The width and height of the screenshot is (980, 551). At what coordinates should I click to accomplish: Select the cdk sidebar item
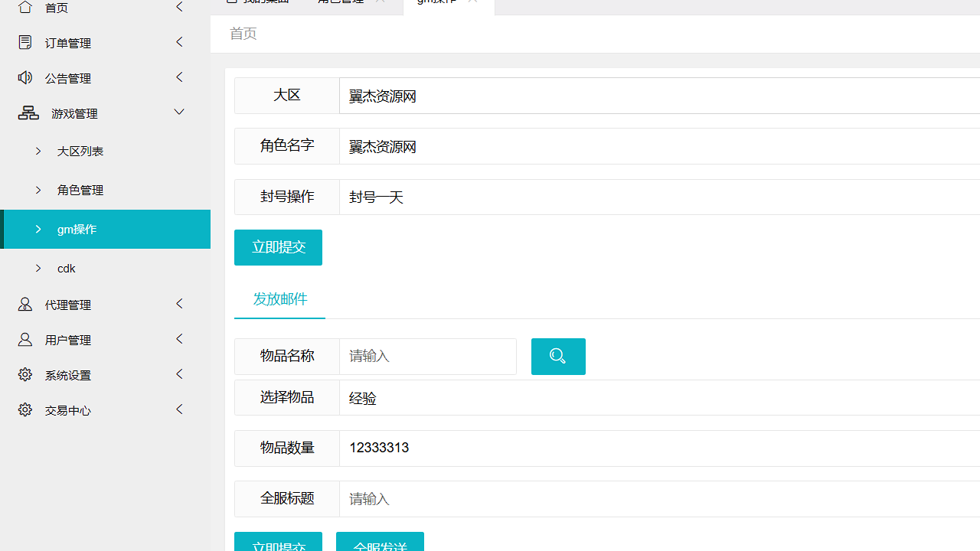(67, 268)
